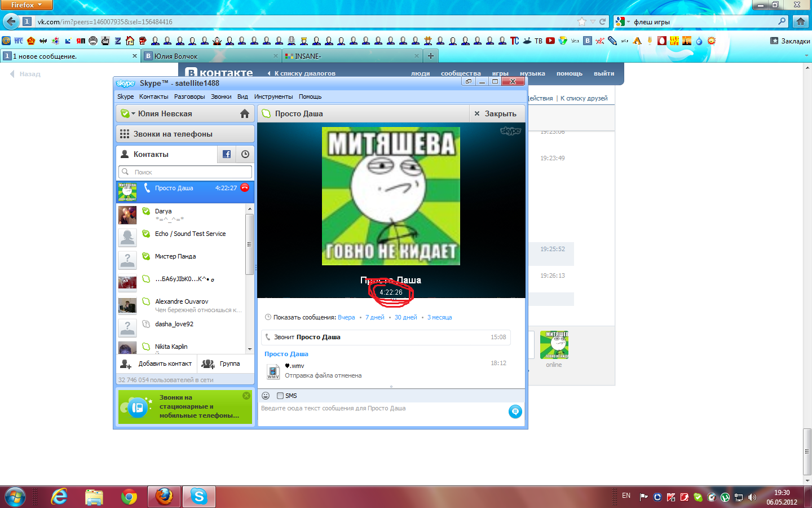812x508 pixels.
Task: Select the Darya contact
Action: [x=181, y=214]
